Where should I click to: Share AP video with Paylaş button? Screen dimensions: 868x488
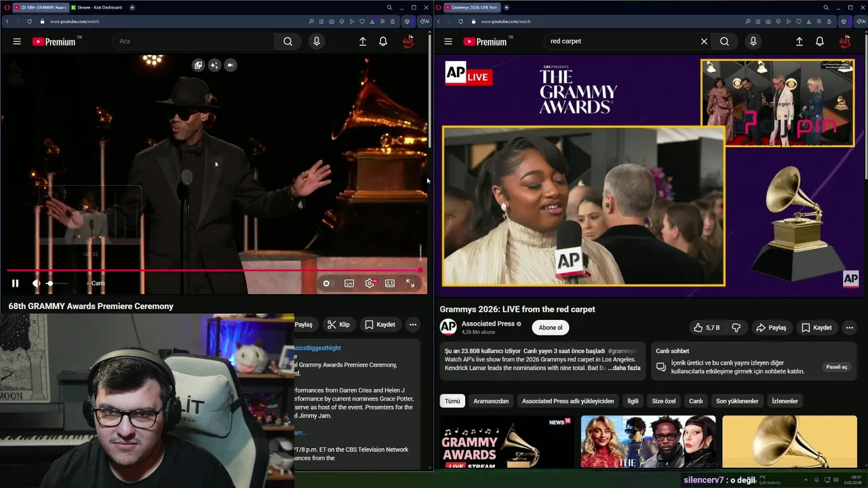(x=771, y=327)
